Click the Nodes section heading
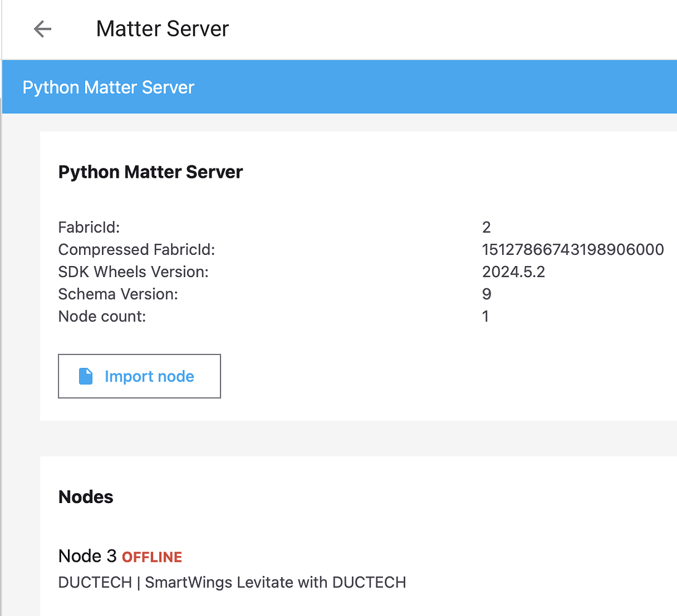 (x=86, y=497)
